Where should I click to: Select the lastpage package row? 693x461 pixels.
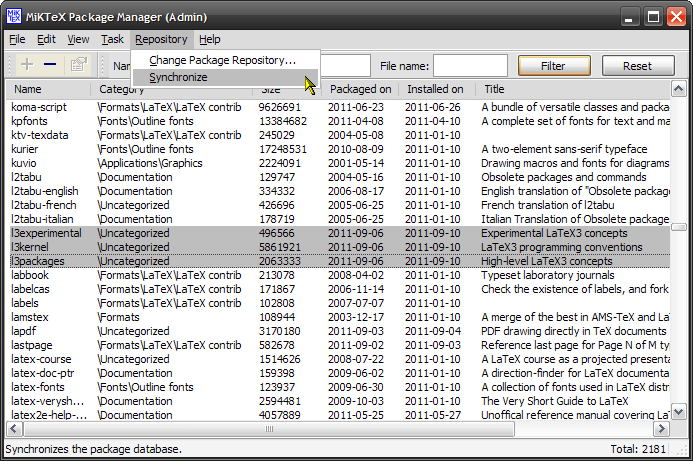tap(339, 345)
